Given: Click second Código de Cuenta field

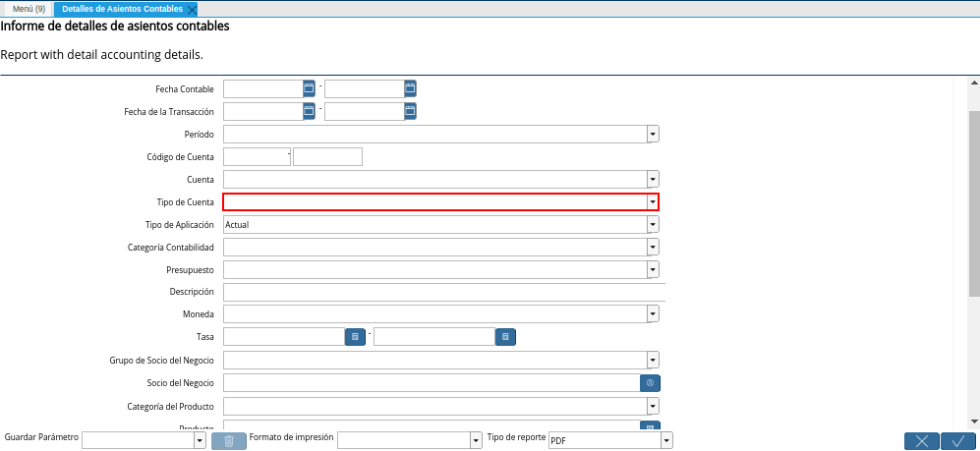Looking at the screenshot, I should click(327, 157).
